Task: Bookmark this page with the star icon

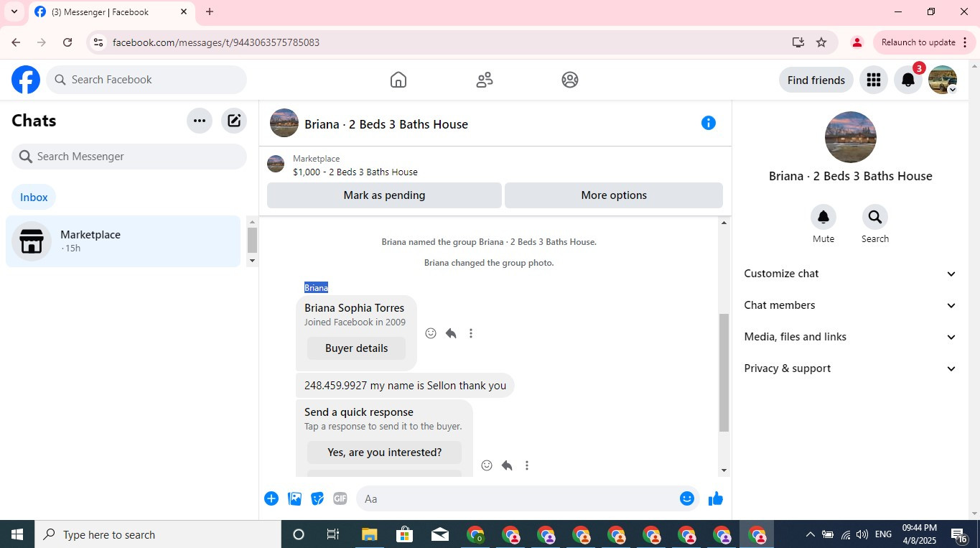Action: [821, 42]
